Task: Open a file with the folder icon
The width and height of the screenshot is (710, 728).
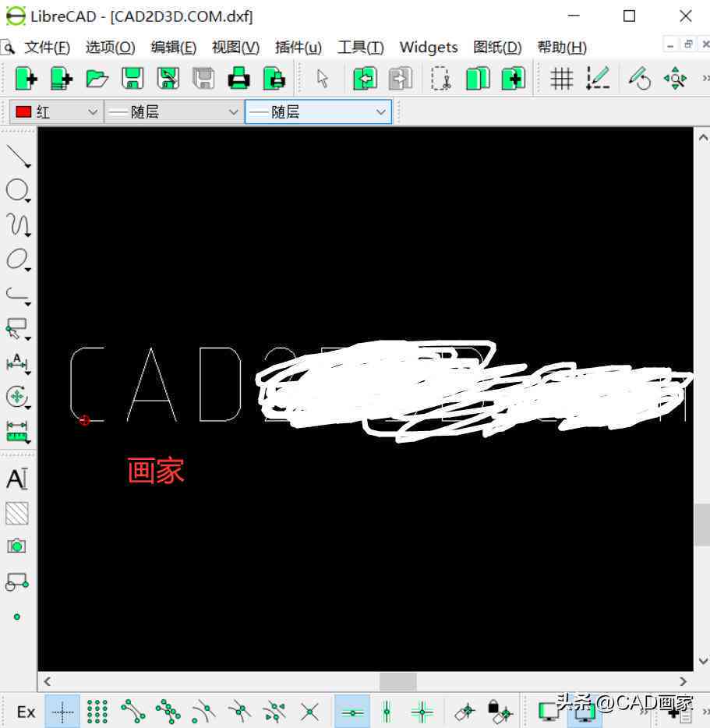Action: point(97,78)
